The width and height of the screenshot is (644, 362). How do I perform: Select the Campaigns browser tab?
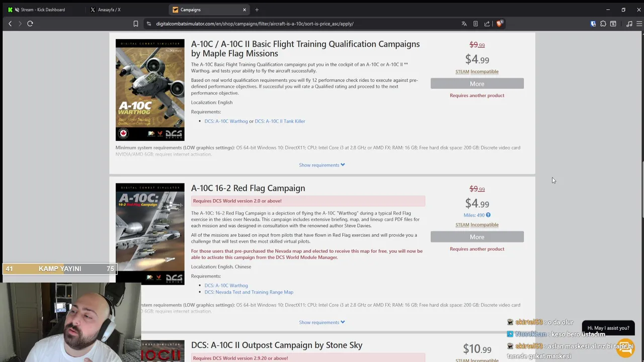tap(209, 10)
